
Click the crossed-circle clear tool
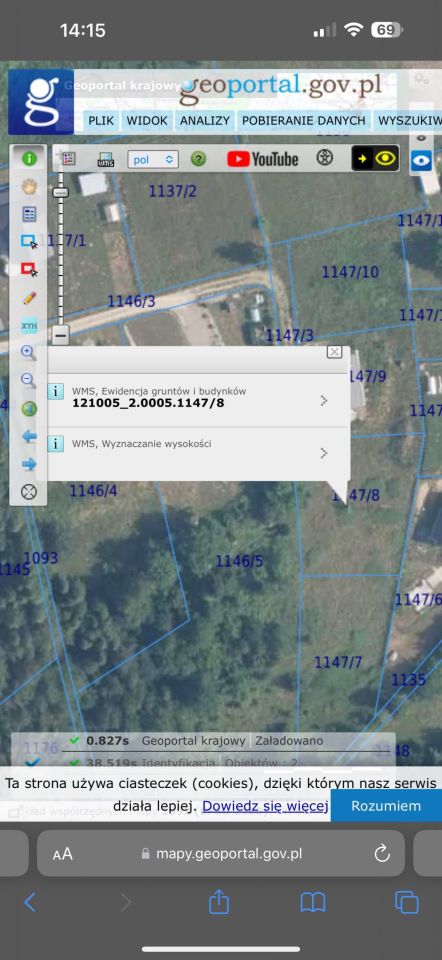29,492
